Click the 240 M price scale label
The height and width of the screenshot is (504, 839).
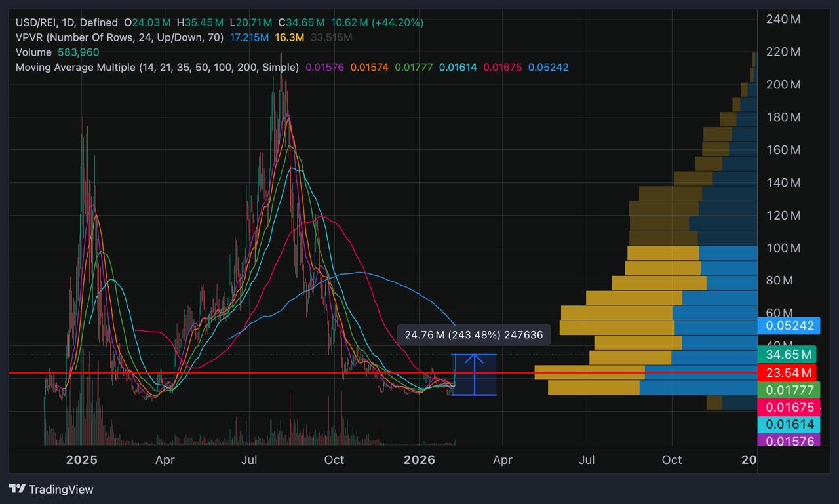pyautogui.click(x=783, y=19)
